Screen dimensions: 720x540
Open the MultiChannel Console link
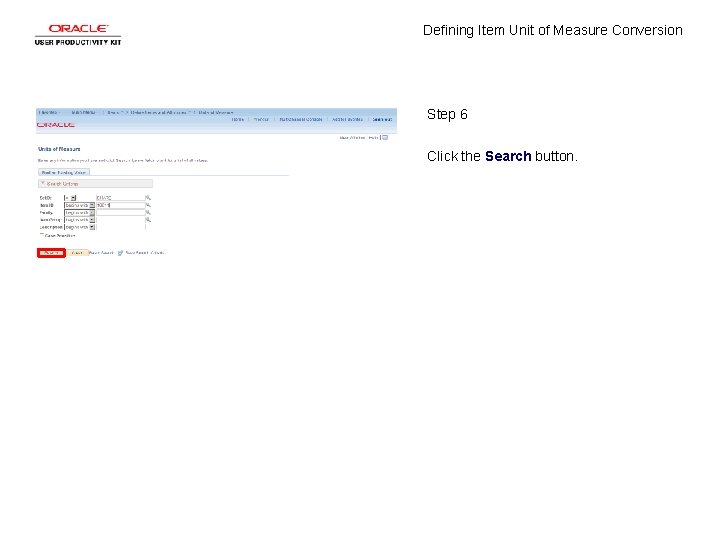tap(301, 119)
